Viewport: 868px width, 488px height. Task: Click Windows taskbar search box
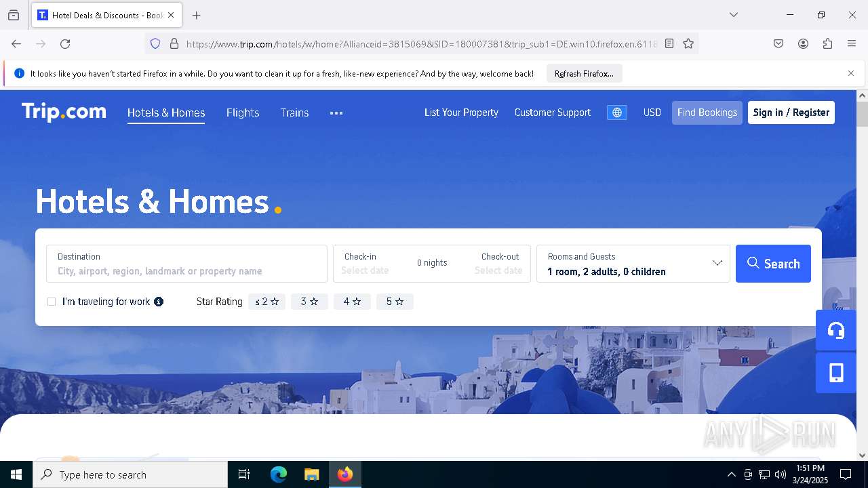130,474
